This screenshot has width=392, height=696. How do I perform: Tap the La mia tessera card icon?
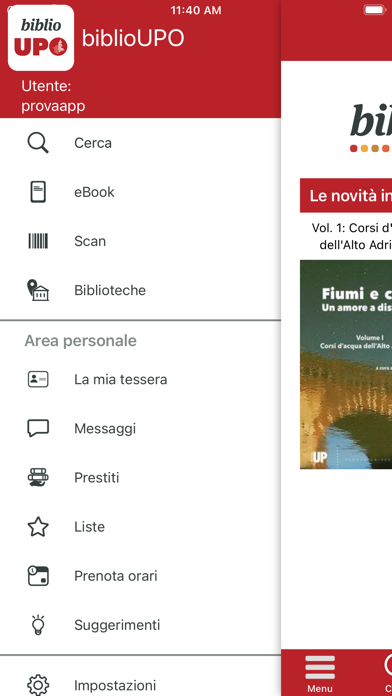pyautogui.click(x=38, y=380)
